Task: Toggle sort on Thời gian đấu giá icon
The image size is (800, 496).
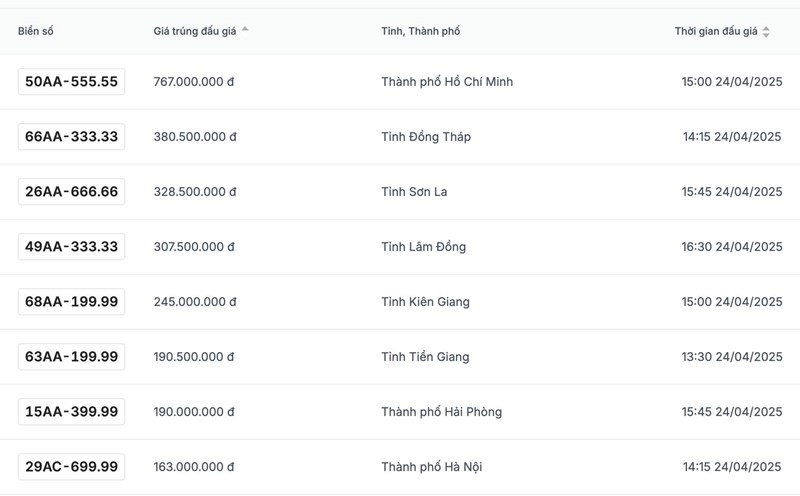Action: pos(766,32)
